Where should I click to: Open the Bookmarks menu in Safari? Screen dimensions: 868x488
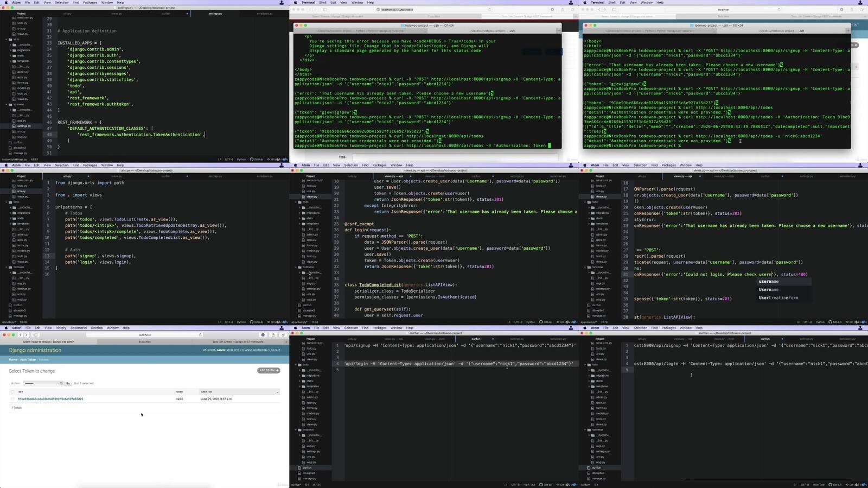pos(78,328)
